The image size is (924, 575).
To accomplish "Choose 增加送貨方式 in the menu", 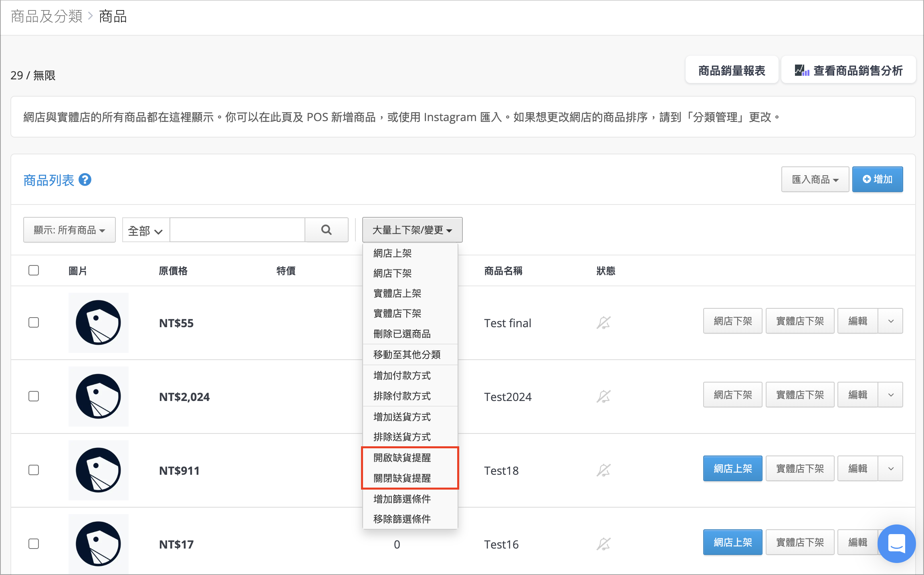I will [410, 417].
